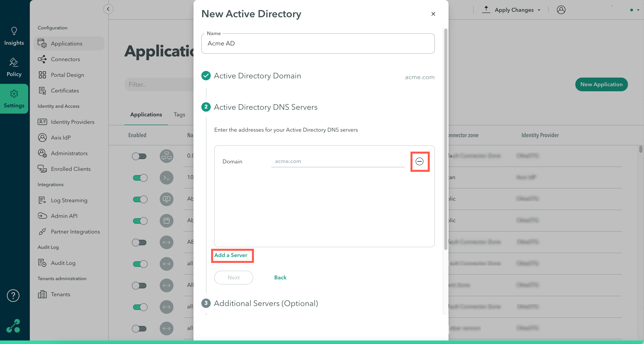Disable the second application's enabled toggle
This screenshot has width=644, height=344.
(x=140, y=178)
